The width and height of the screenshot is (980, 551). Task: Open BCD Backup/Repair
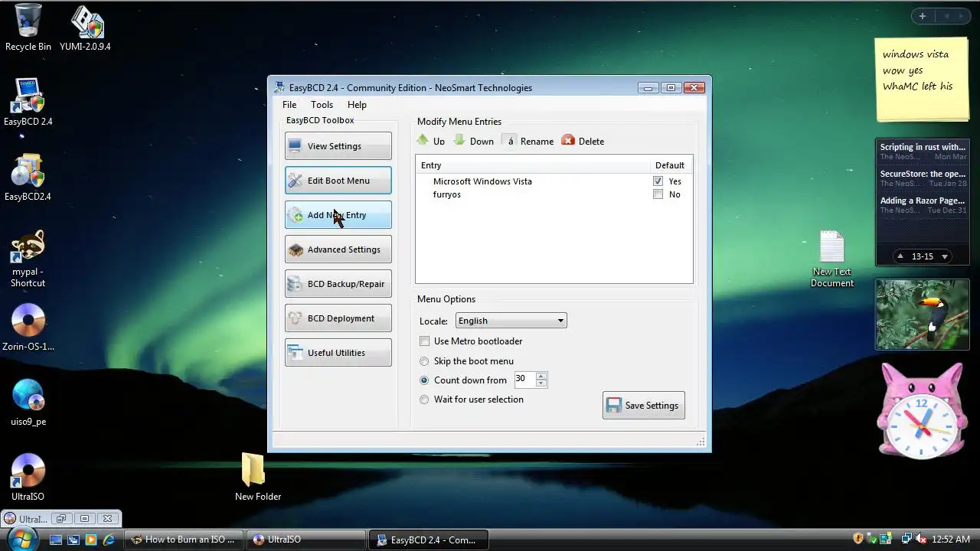(338, 284)
